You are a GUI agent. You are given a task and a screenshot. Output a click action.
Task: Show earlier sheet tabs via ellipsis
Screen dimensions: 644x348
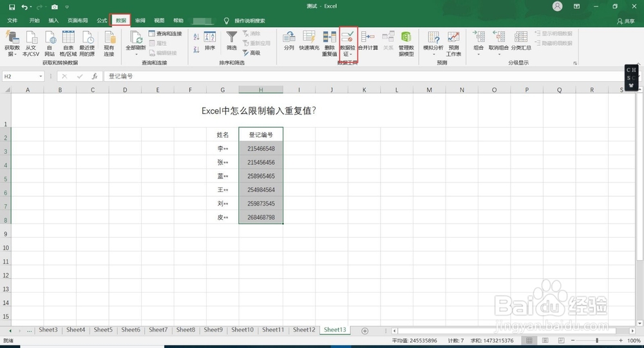(x=30, y=331)
